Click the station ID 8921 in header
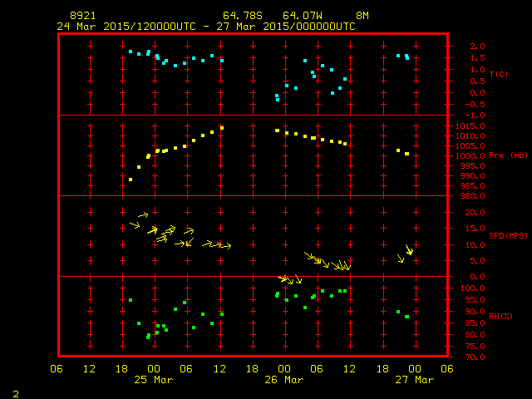This screenshot has height=399, width=532. pyautogui.click(x=82, y=16)
